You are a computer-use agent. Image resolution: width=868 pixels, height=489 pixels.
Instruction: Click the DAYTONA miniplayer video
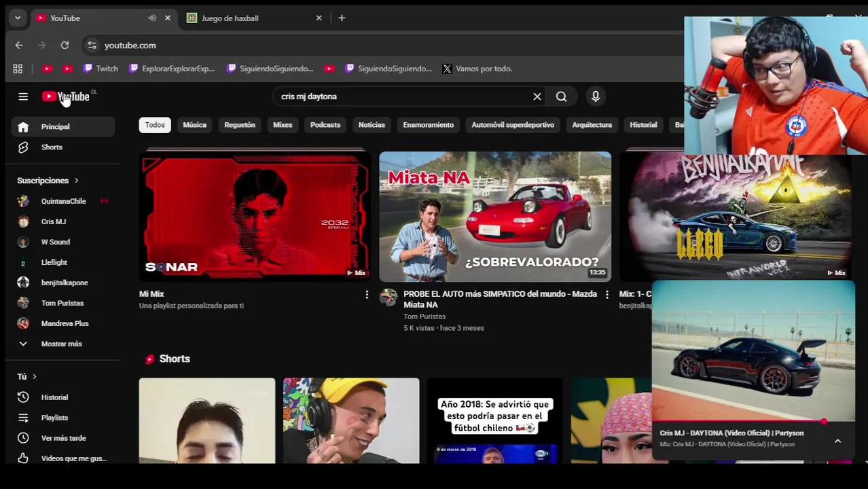[753, 350]
